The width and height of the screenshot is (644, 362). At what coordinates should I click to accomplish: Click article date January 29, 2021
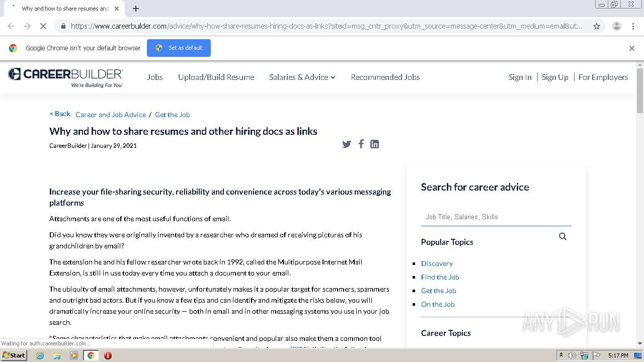[114, 146]
